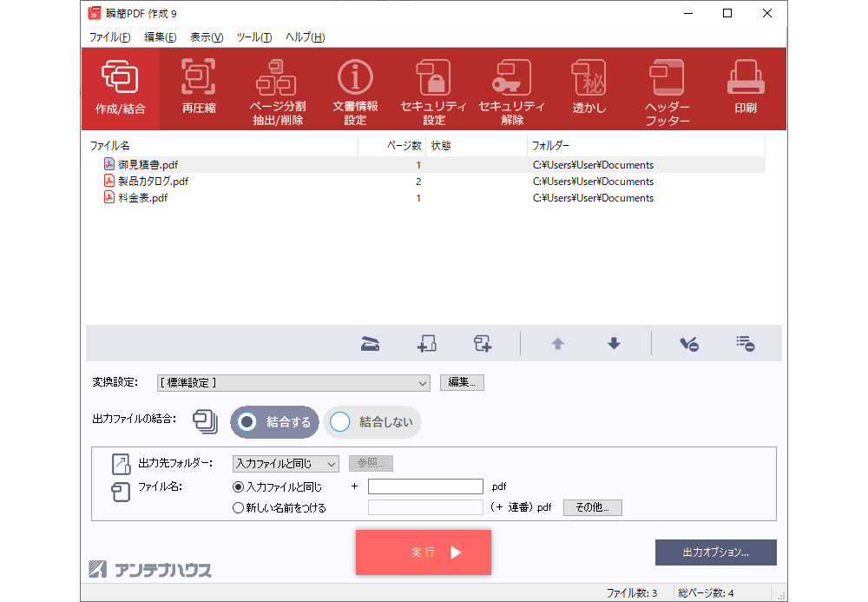Click the PDF icon beside 御見積書.pdf

coord(109,164)
